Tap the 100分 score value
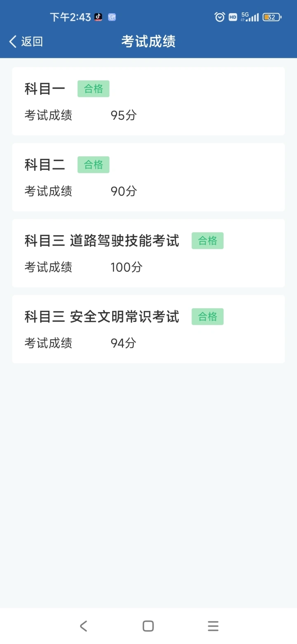This screenshot has height=644, width=297. pos(127,267)
